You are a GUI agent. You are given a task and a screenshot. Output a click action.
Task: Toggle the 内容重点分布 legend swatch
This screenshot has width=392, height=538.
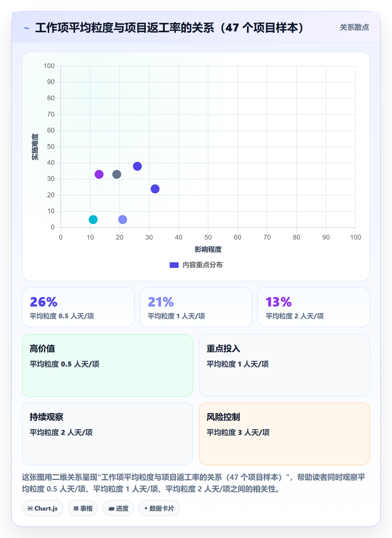[x=174, y=265]
